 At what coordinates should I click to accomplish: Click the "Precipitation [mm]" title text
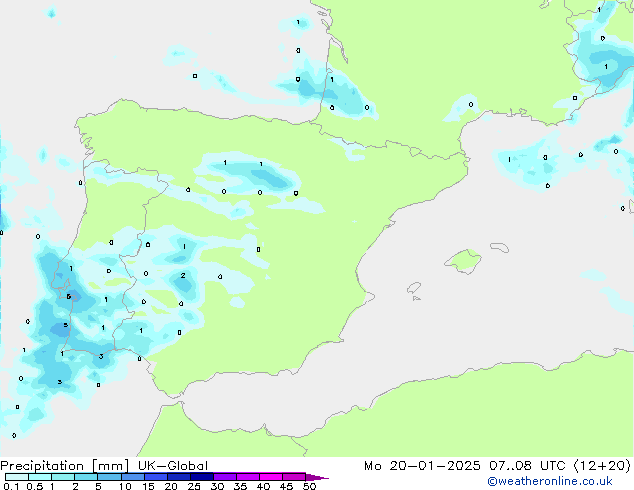pyautogui.click(x=65, y=466)
